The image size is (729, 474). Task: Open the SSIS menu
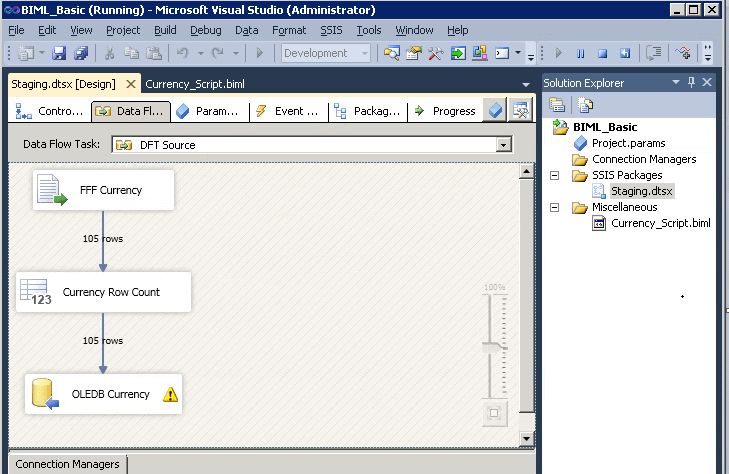(331, 30)
